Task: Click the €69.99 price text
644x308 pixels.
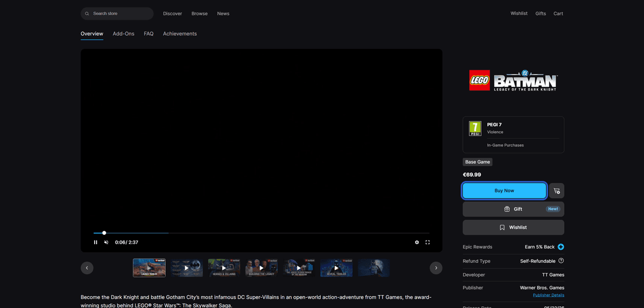Action: (x=472, y=175)
